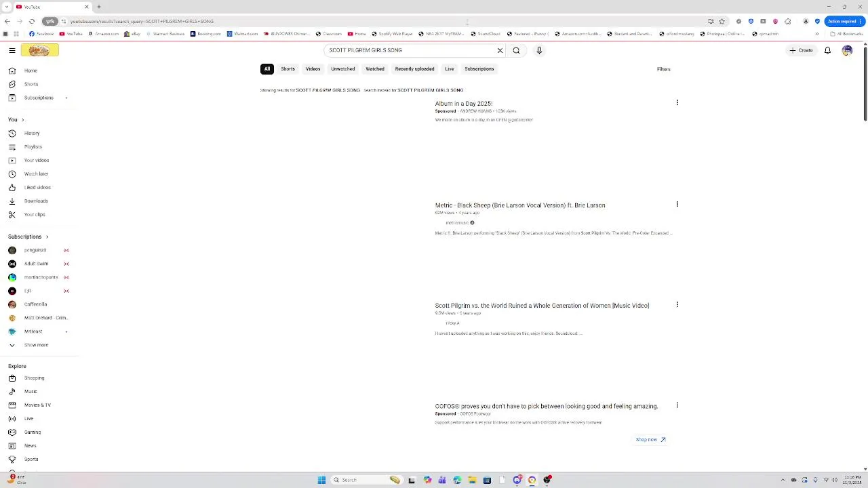This screenshot has height=488, width=868.
Task: Clear the search box with the X
Action: coord(500,50)
